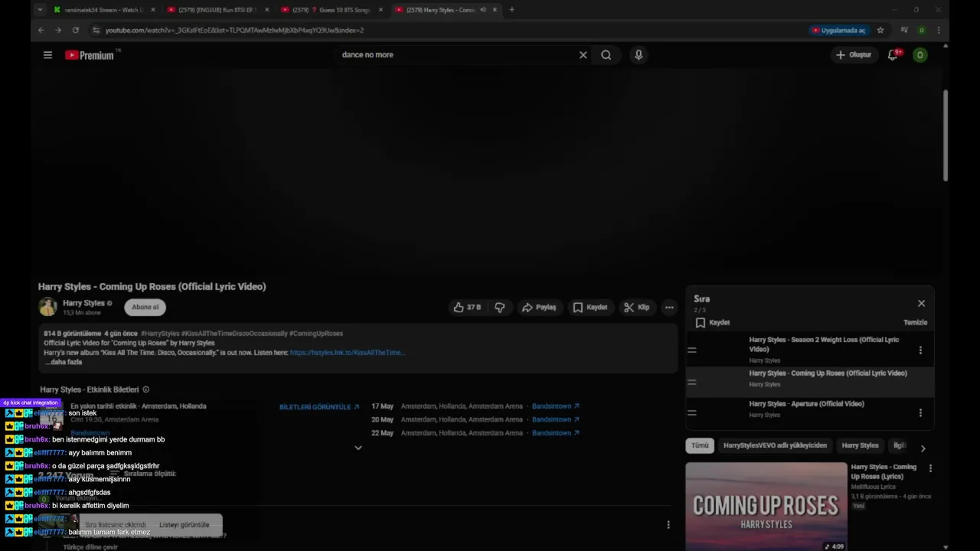Open the Chrome three-dot menu
Viewport: 980px width, 551px height.
click(x=939, y=30)
